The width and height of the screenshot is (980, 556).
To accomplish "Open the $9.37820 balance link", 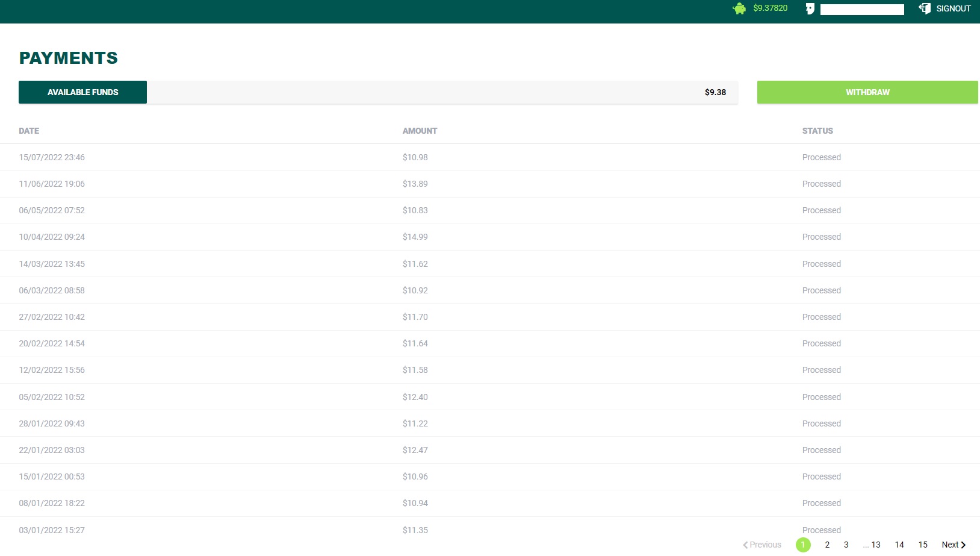I will 771,8.
